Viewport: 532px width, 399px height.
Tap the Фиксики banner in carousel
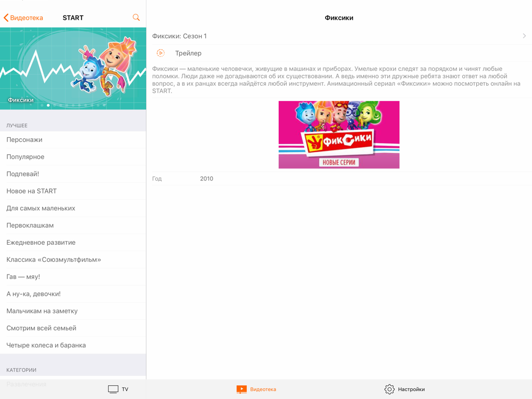[73, 68]
